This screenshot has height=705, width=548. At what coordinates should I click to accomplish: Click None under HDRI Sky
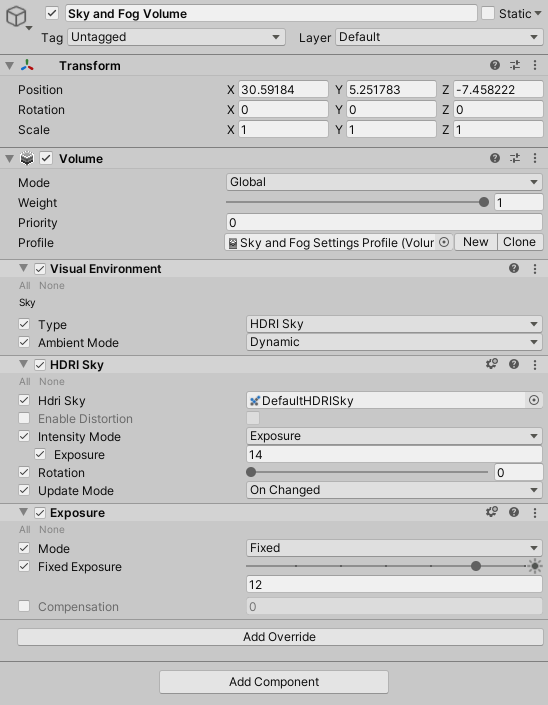click(x=52, y=381)
